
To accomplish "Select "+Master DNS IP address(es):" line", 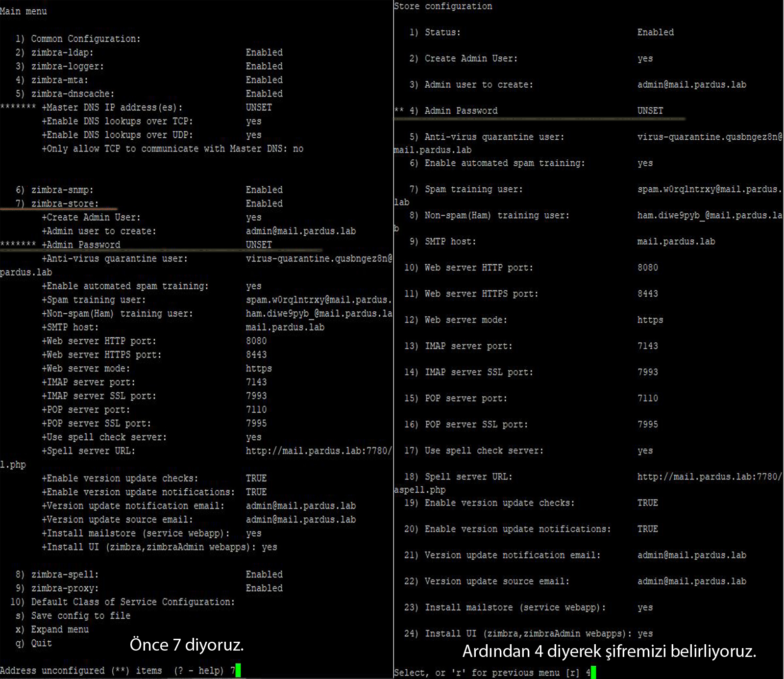I will click(112, 107).
